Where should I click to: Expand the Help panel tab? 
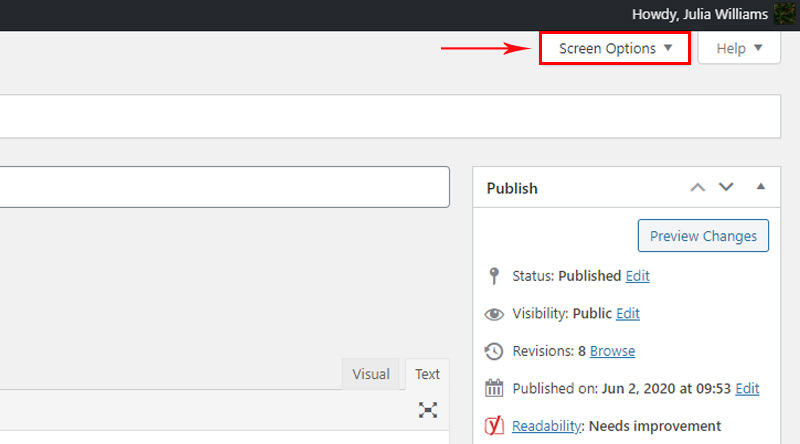click(739, 48)
